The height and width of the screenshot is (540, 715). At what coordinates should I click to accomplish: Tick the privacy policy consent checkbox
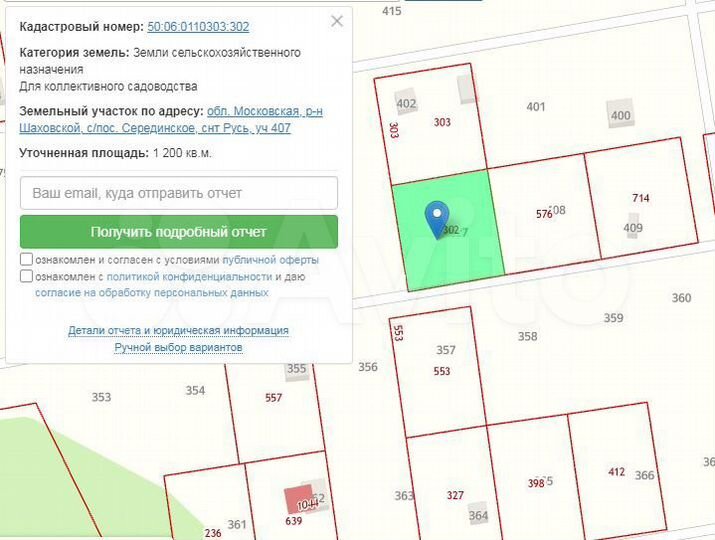(x=26, y=276)
